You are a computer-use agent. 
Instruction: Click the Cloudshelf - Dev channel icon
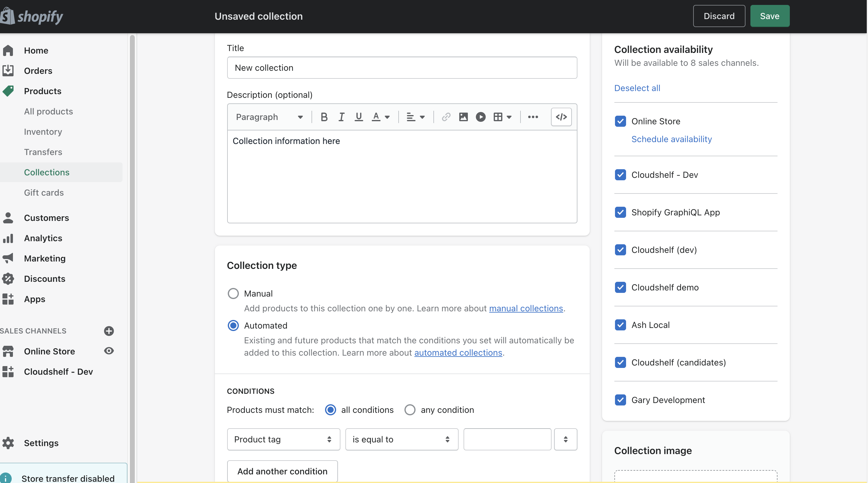(8, 372)
